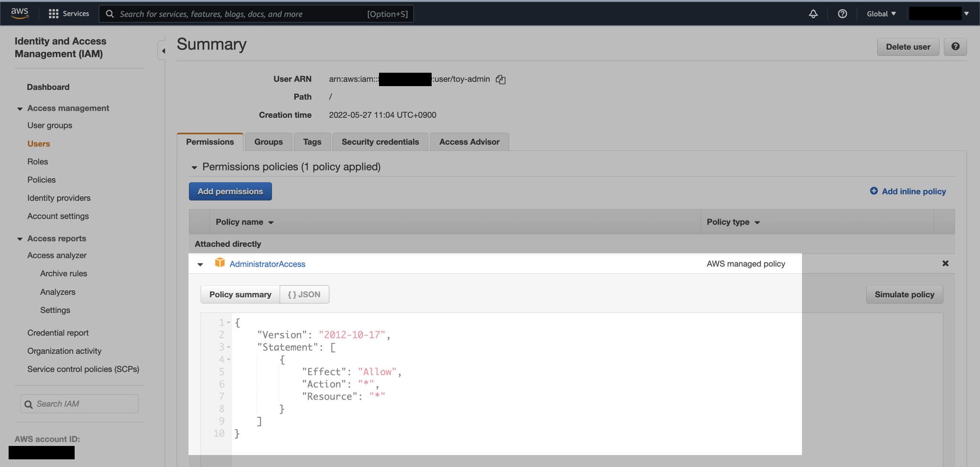The height and width of the screenshot is (467, 980).
Task: Detach AdministratorAccess policy with the X icon
Action: (945, 264)
